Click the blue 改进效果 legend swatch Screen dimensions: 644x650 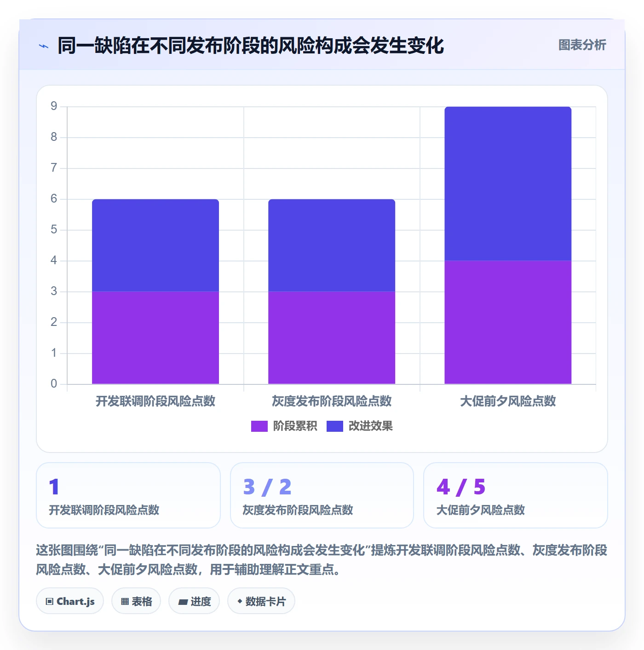[334, 426]
